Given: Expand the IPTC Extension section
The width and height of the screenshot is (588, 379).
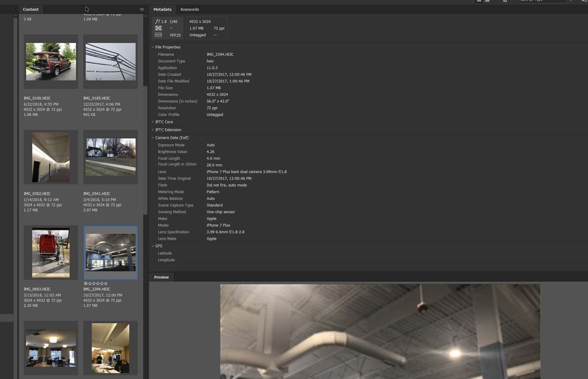Looking at the screenshot, I should point(152,129).
